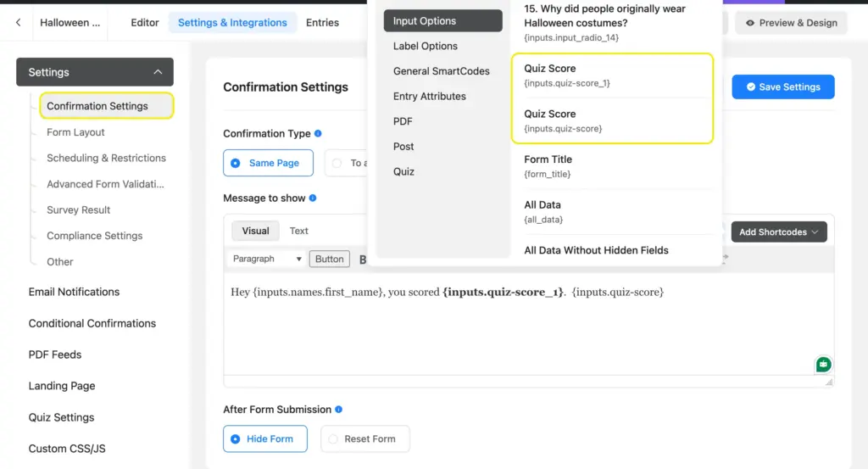Select the Same Page radio option
This screenshot has width=868, height=469.
(268, 163)
